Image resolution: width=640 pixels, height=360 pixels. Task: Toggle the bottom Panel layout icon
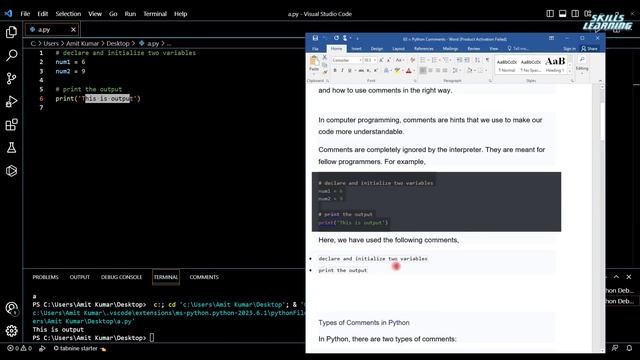pos(562,13)
